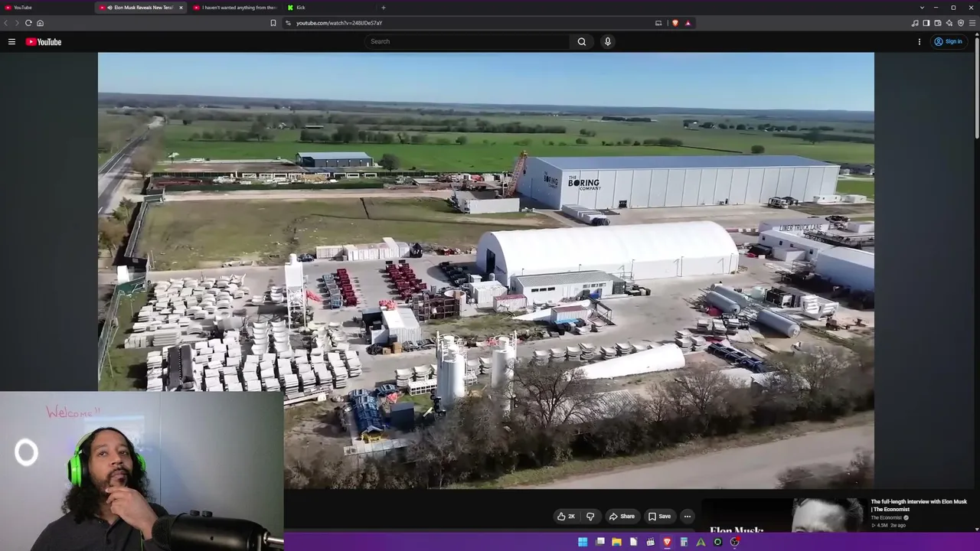Click the video player showing Boring Company site
The width and height of the screenshot is (980, 551).
pyautogui.click(x=485, y=270)
